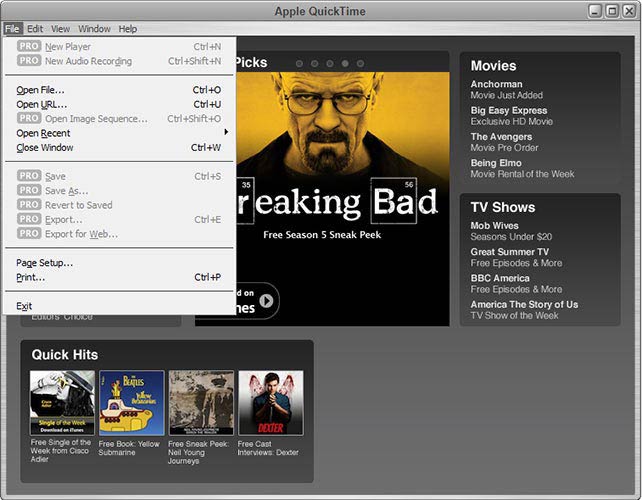Open the Anchorman movie link
This screenshot has height=500, width=642.
tap(497, 84)
